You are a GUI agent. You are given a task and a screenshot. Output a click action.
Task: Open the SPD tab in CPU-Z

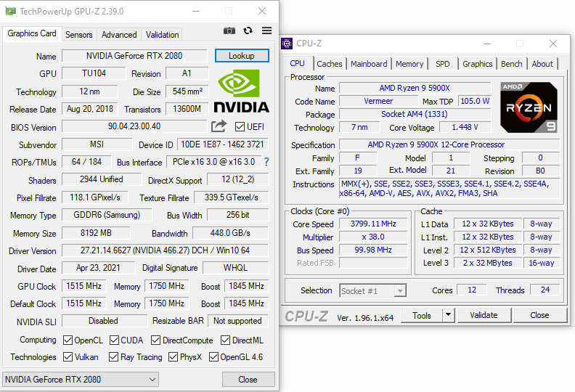443,64
